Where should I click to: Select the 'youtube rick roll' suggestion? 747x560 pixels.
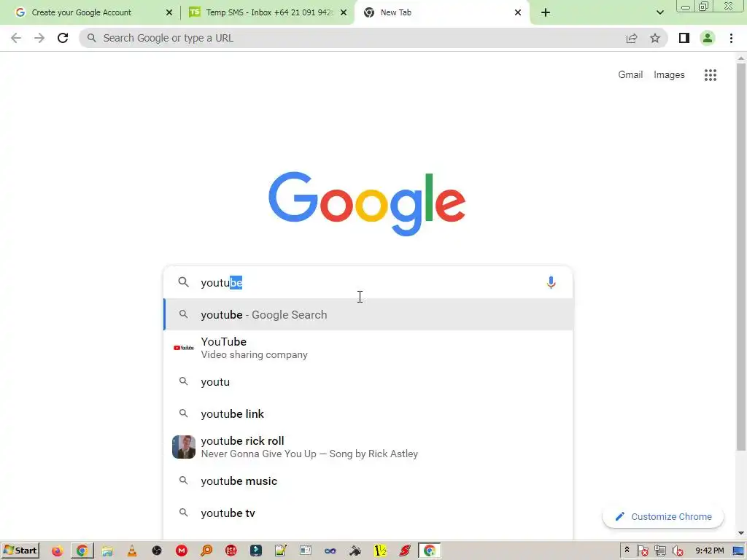coord(368,447)
